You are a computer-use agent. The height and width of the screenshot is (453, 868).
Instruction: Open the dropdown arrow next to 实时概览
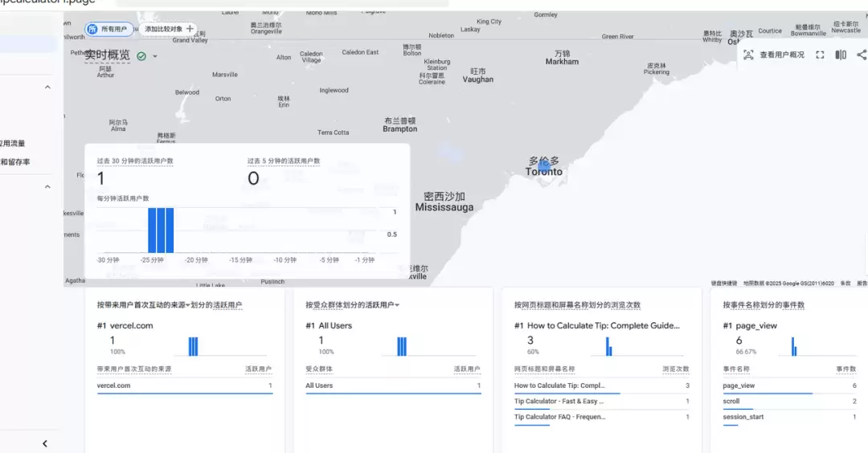155,56
